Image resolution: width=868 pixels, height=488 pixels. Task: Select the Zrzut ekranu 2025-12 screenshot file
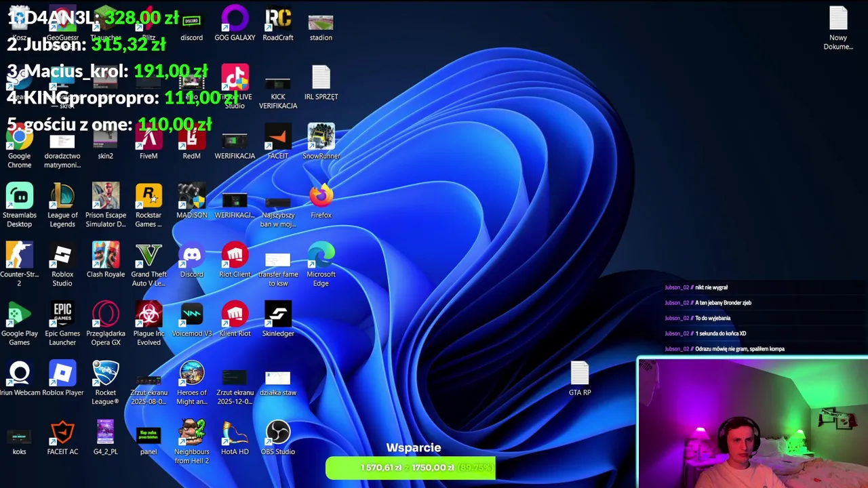pyautogui.click(x=235, y=387)
